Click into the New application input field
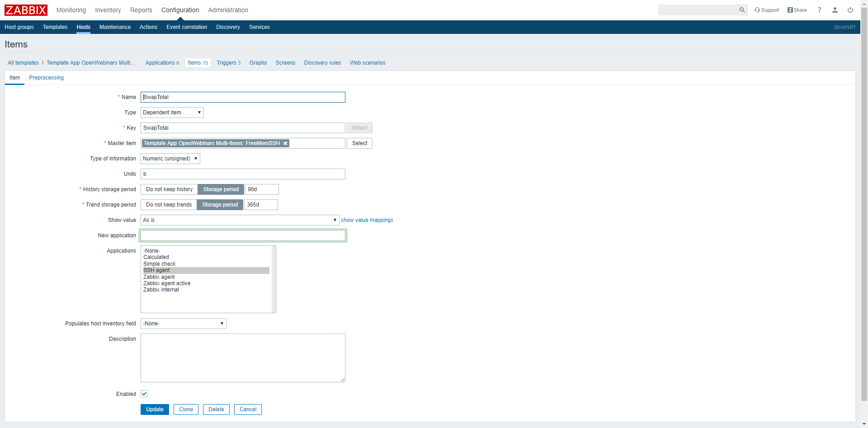This screenshot has height=428, width=868. pyautogui.click(x=243, y=235)
